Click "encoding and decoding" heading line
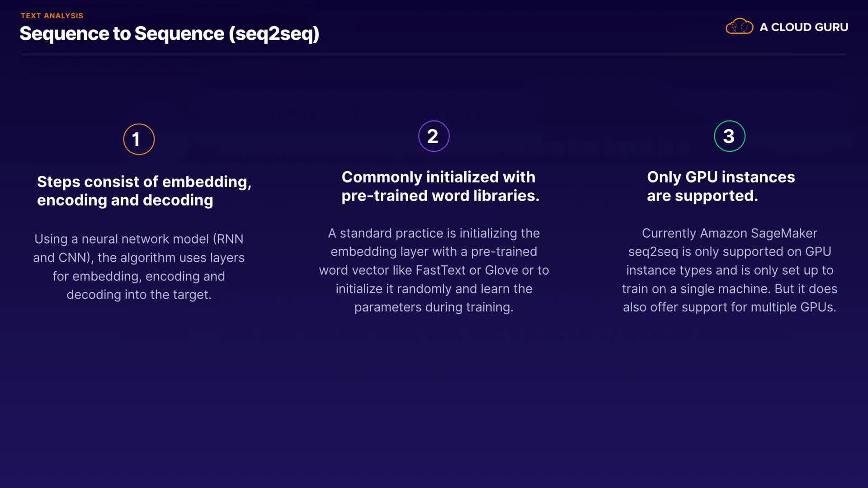 coord(125,200)
